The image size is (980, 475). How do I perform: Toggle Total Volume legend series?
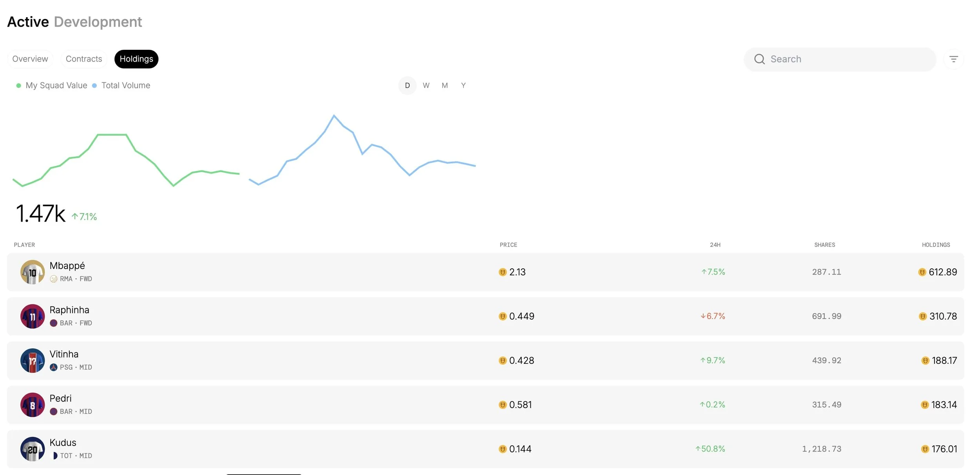(125, 85)
